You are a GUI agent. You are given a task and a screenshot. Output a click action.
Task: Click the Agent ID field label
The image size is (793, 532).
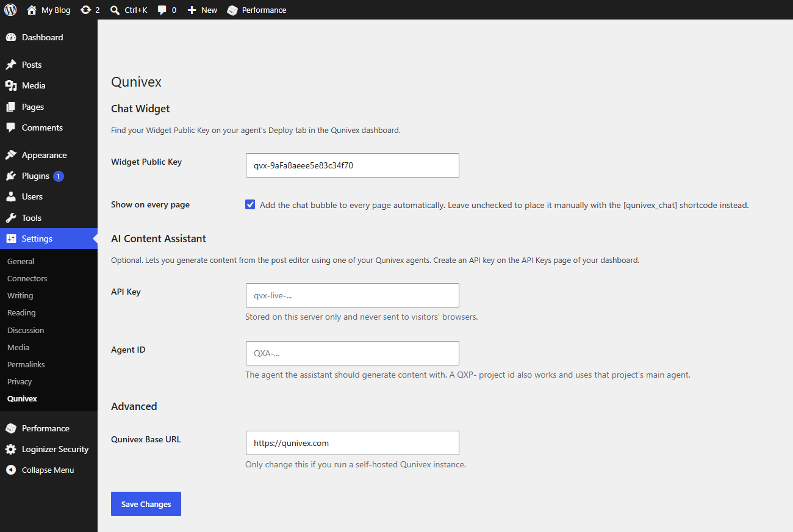pos(128,350)
